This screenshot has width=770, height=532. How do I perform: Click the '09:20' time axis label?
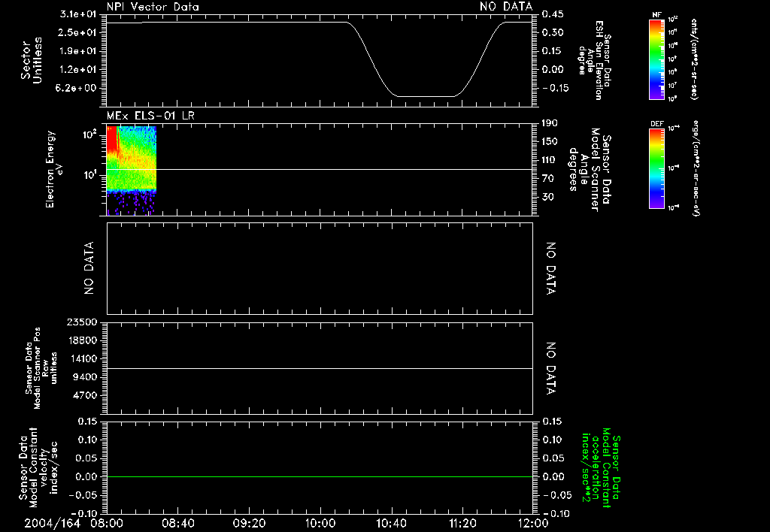pyautogui.click(x=250, y=523)
